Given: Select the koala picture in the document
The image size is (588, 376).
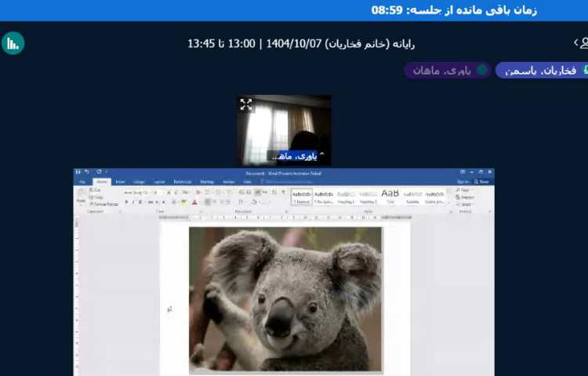Looking at the screenshot, I should (285, 299).
